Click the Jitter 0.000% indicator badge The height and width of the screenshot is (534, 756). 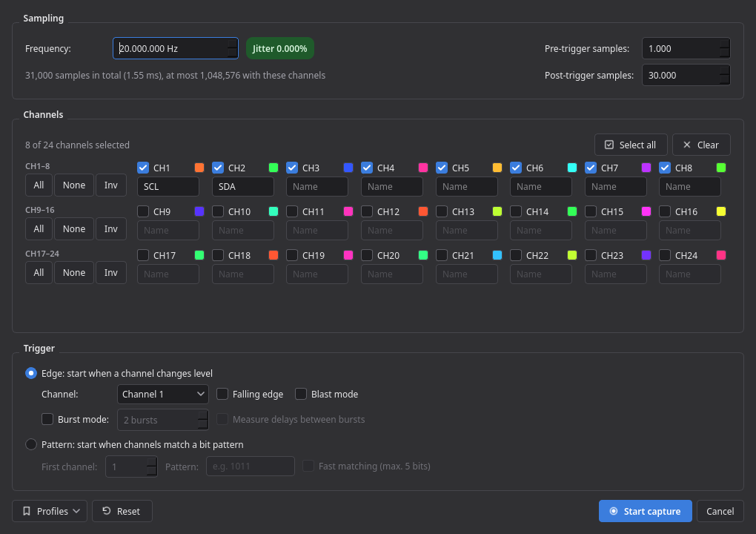tap(280, 48)
